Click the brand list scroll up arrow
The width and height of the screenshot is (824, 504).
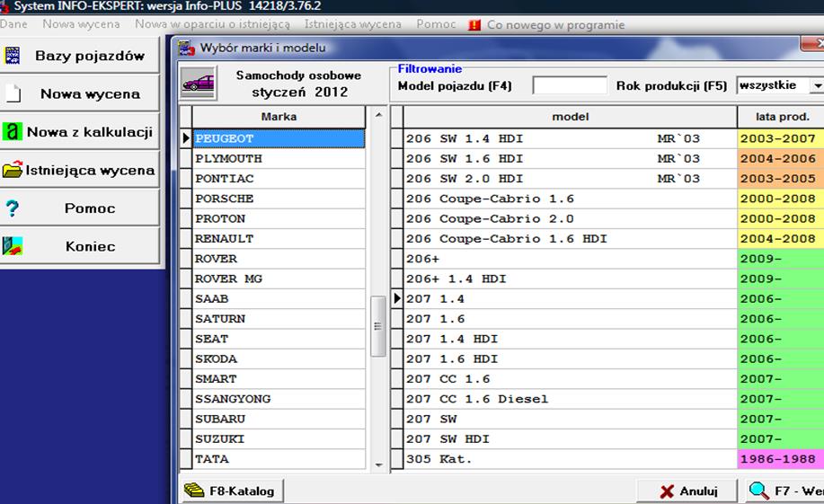pyautogui.click(x=378, y=115)
